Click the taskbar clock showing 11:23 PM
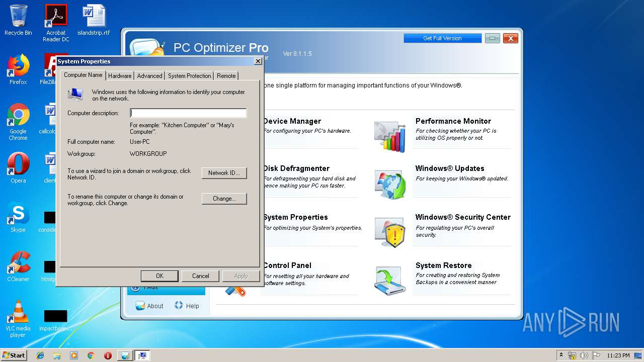Viewport: 644px width, 362px height. 618,355
